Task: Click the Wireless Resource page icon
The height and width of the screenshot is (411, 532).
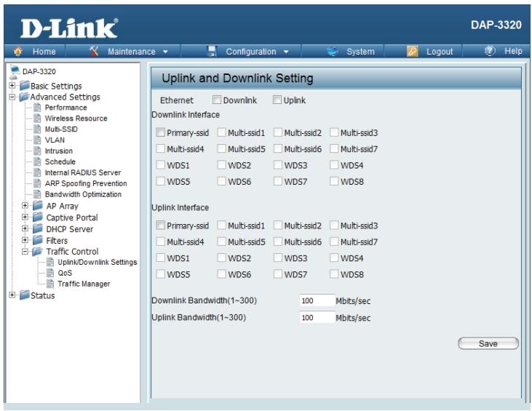Action: pyautogui.click(x=38, y=119)
